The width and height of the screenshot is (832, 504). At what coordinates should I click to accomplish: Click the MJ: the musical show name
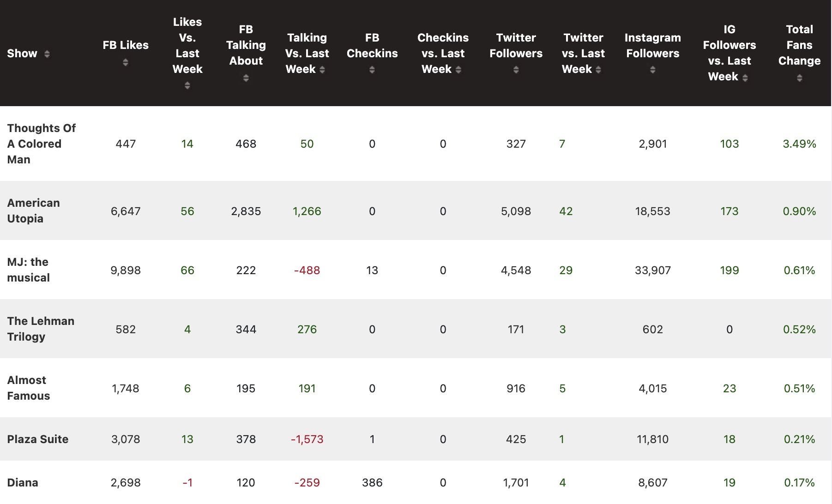[28, 270]
